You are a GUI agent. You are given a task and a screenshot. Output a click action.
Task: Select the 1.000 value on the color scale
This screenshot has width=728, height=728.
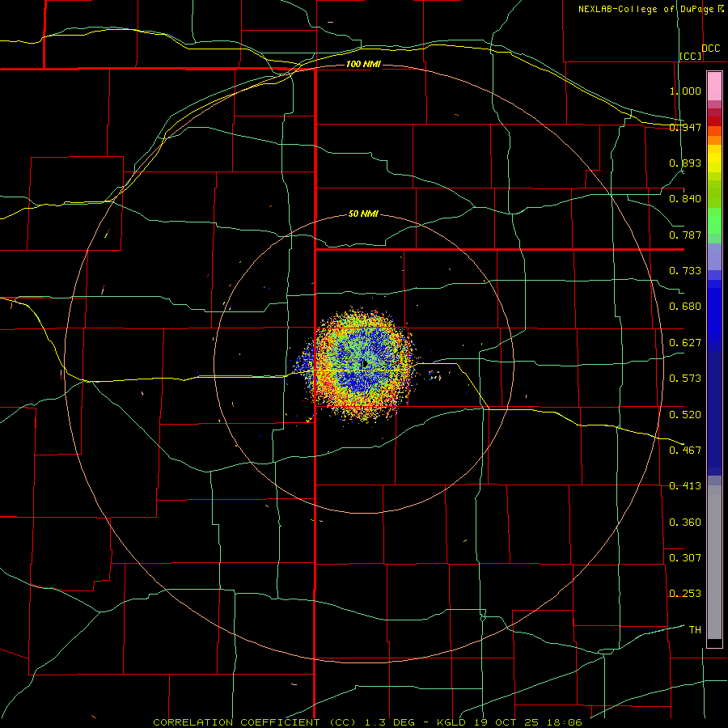(685, 91)
